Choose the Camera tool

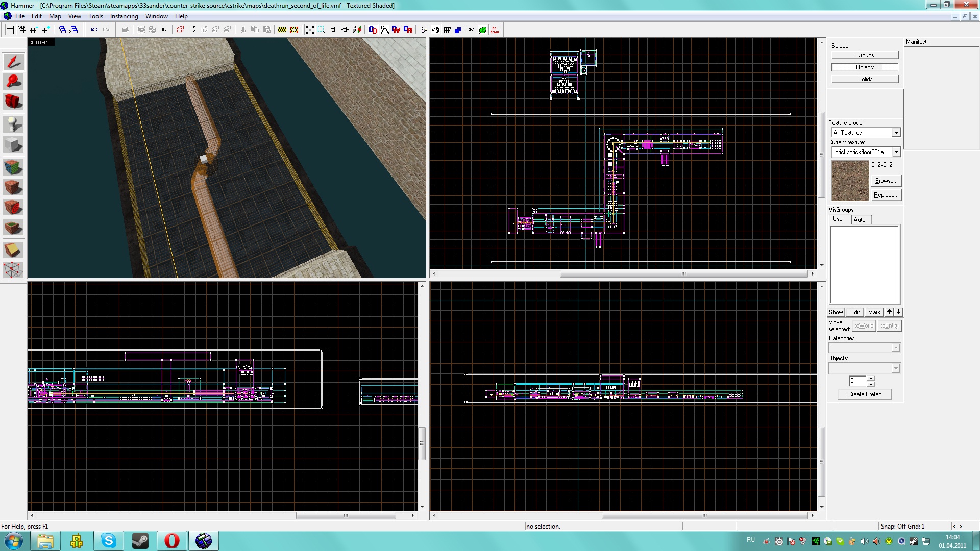tap(13, 102)
